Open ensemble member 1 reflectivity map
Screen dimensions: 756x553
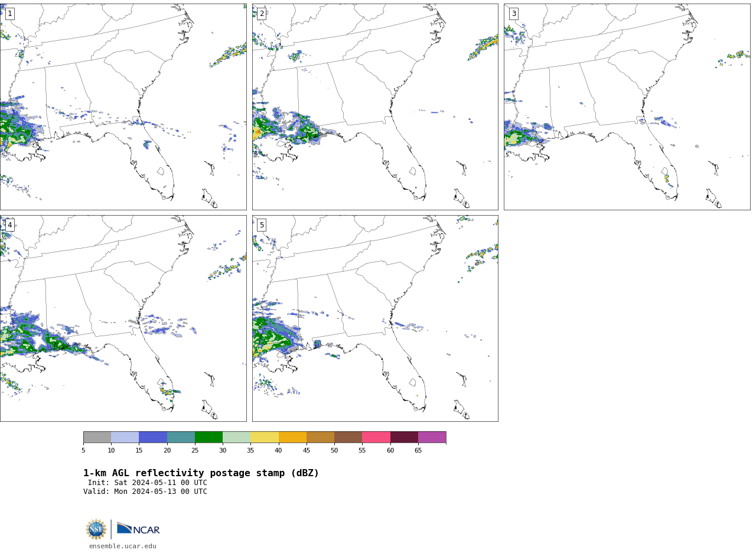pyautogui.click(x=123, y=107)
